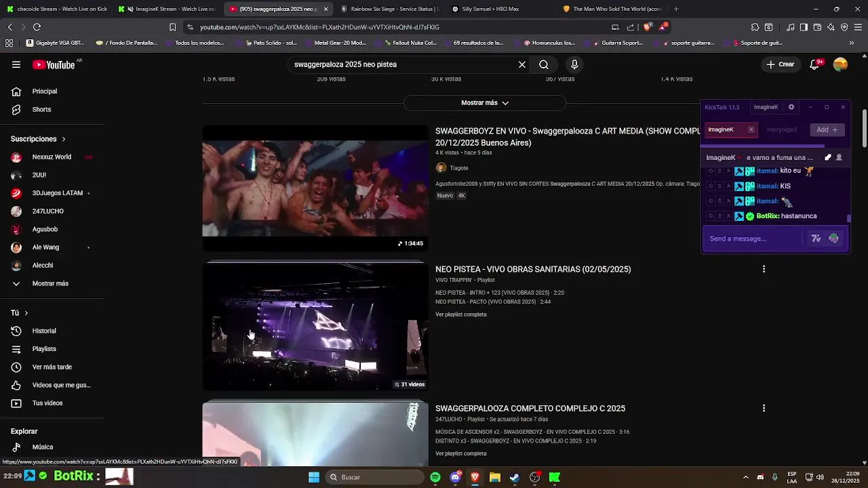Screen dimensions: 868x488
Task: Click the Crear button
Action: pyautogui.click(x=781, y=64)
